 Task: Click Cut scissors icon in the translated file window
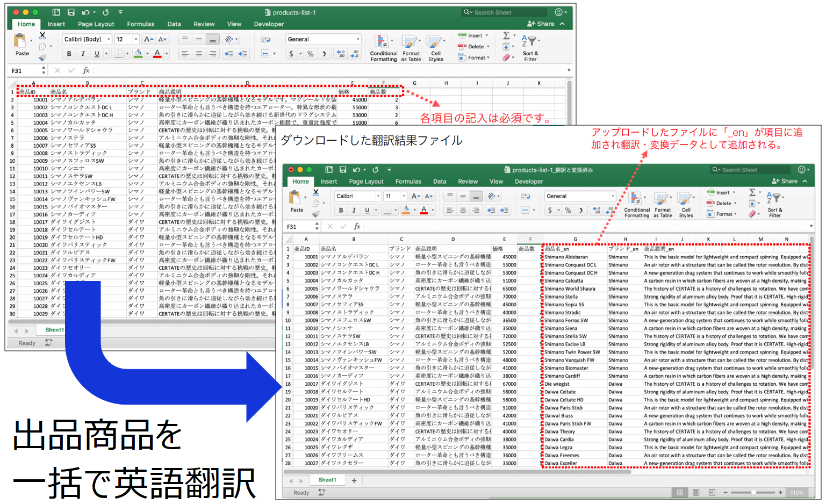[x=315, y=192]
